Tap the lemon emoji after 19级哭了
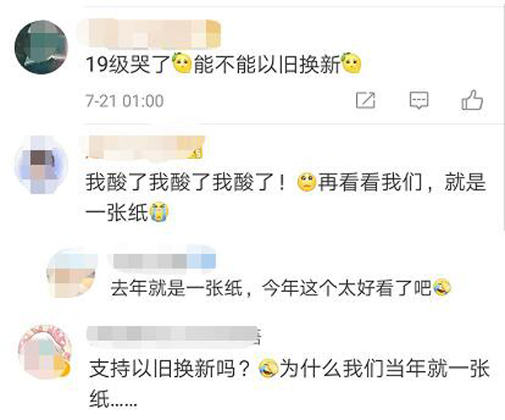The image size is (505, 420). [183, 63]
